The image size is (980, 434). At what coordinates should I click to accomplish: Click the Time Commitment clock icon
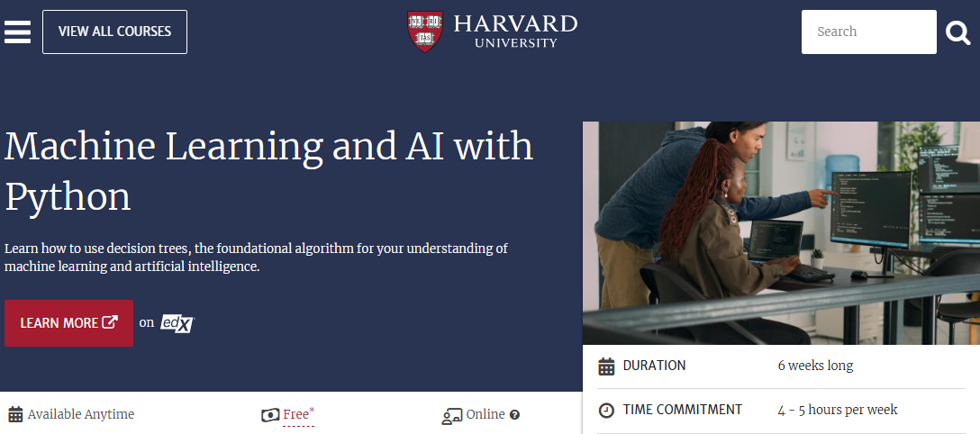(607, 411)
